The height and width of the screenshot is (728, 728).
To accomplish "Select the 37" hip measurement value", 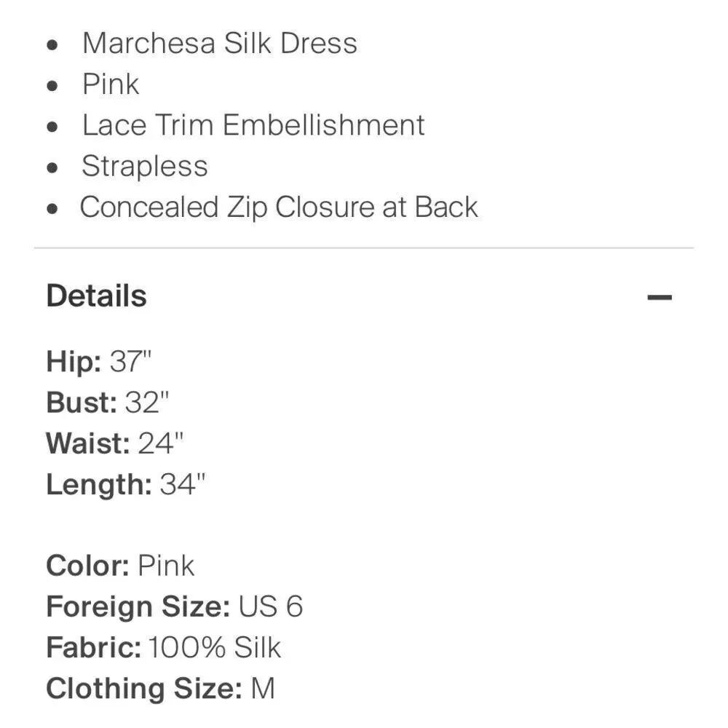I will (131, 361).
